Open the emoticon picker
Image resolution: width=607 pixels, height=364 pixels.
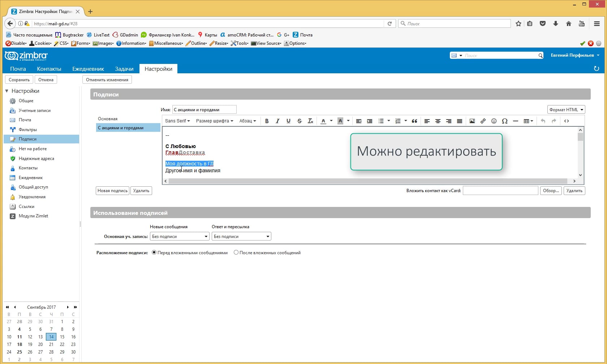pyautogui.click(x=494, y=121)
